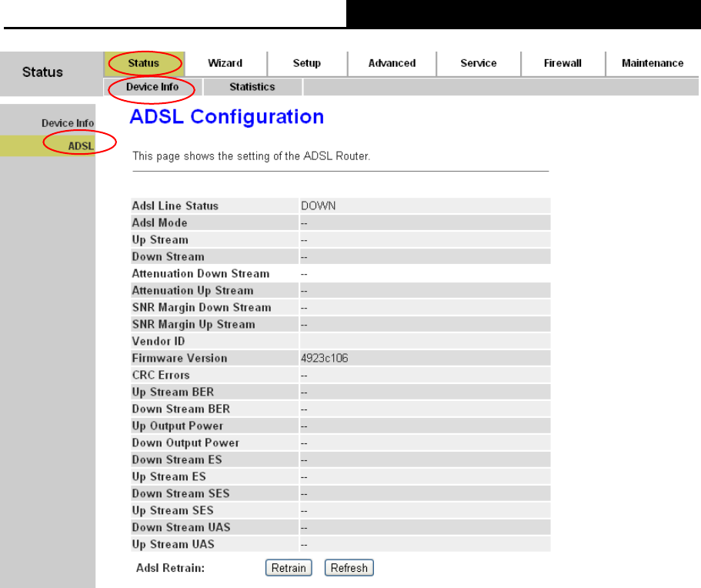This screenshot has width=701, height=588.
Task: Click the Adsl Line Status label
Action: point(175,205)
